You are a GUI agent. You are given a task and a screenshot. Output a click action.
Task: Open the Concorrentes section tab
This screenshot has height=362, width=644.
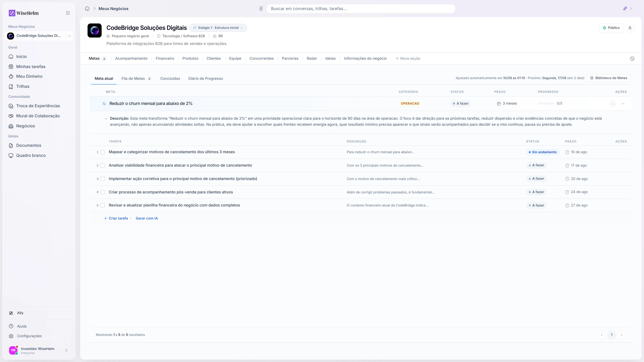pyautogui.click(x=261, y=58)
